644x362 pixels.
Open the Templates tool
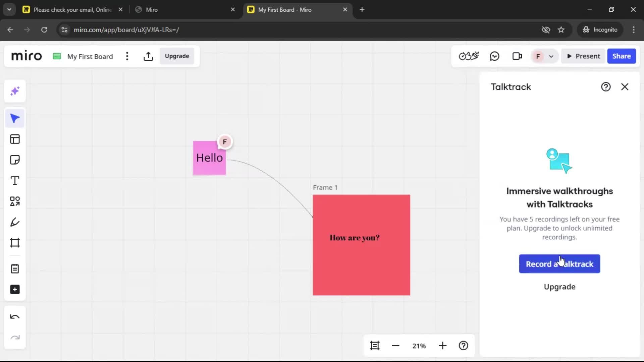click(x=15, y=139)
